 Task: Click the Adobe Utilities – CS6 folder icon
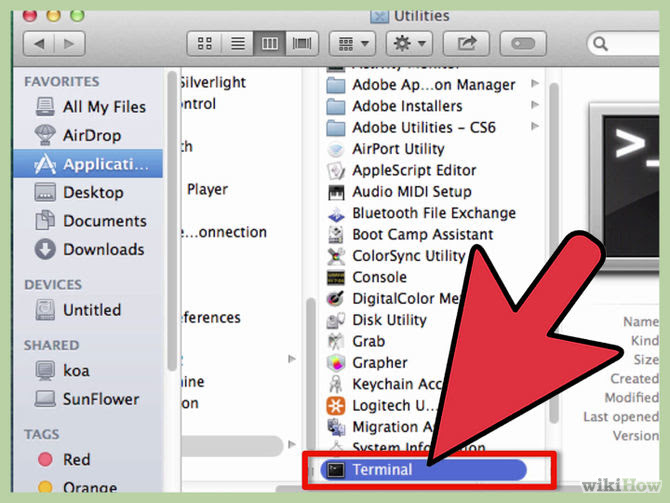[336, 127]
